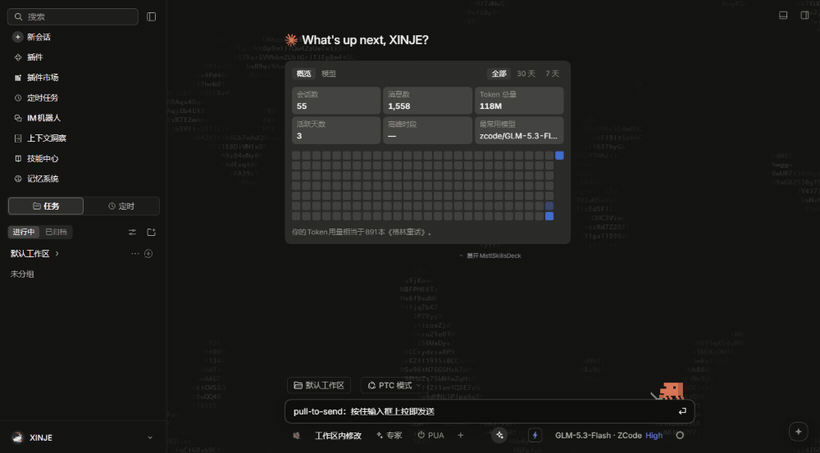The width and height of the screenshot is (820, 453).
Task: Click the 会话数 55 card
Action: (x=336, y=100)
